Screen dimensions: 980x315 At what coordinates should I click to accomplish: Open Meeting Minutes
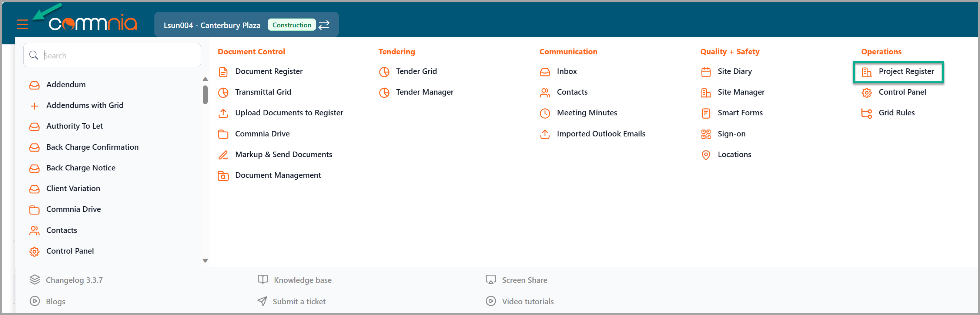coord(587,113)
